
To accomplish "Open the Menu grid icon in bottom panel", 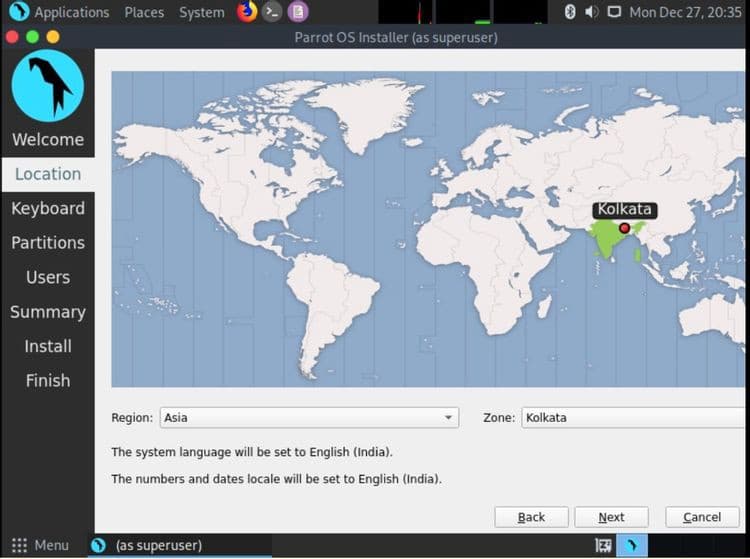I will pyautogui.click(x=19, y=545).
